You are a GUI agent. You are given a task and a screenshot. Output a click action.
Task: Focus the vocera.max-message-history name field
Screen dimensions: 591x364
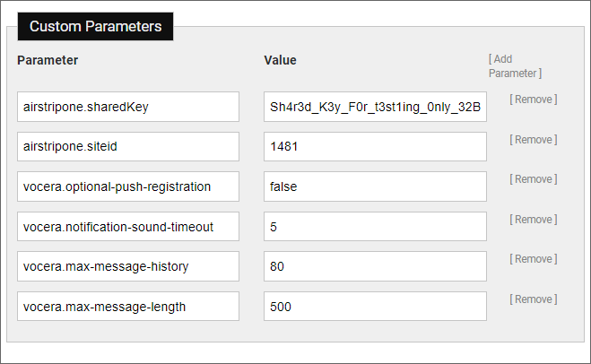point(128,266)
